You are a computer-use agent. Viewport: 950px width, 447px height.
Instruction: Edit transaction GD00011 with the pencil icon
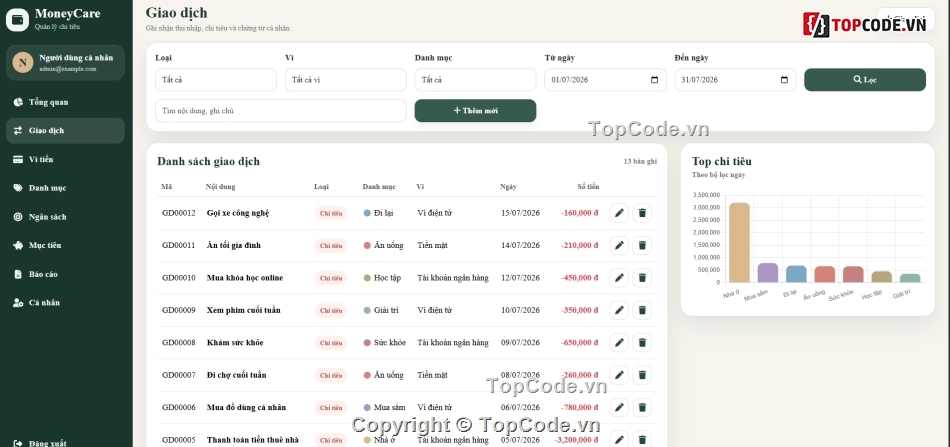619,245
